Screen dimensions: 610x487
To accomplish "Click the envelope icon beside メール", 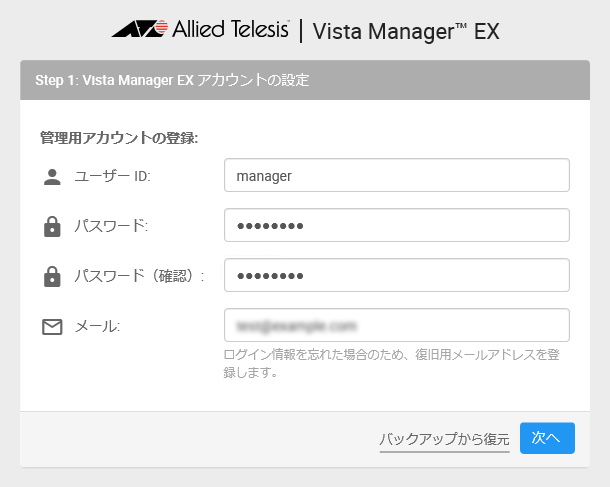I will (52, 326).
